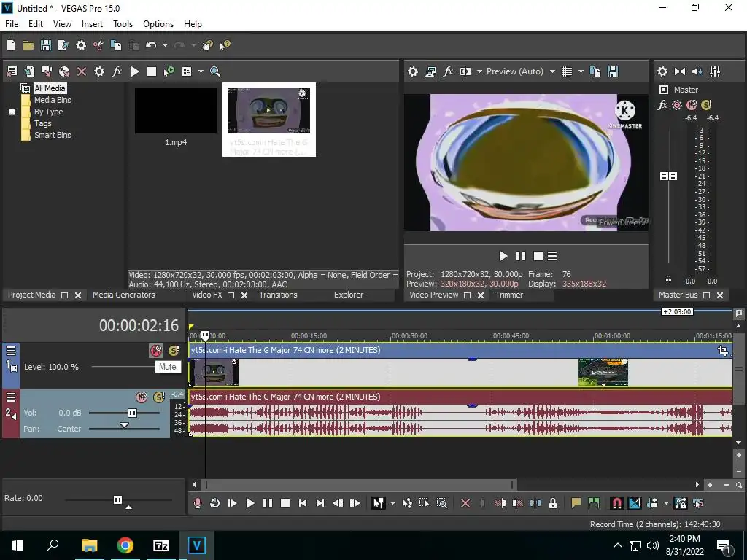
Task: Solo the Master bus
Action: pos(706,105)
